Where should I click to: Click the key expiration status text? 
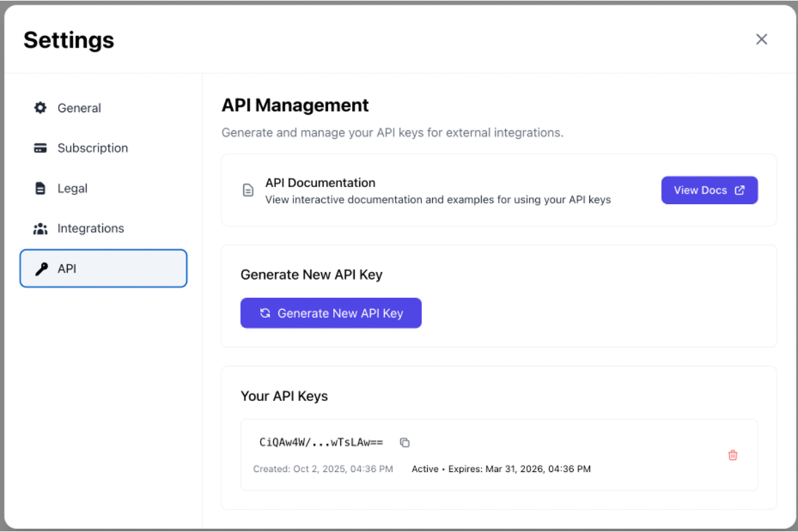(x=501, y=469)
